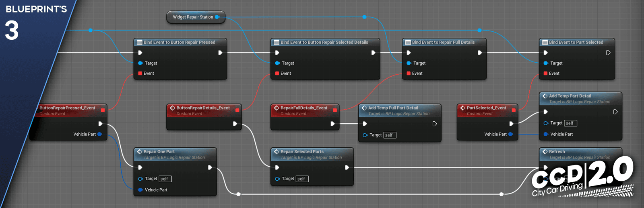Select the ButtonRepairDetails_Event node title
The image size is (644, 208).
(x=203, y=108)
